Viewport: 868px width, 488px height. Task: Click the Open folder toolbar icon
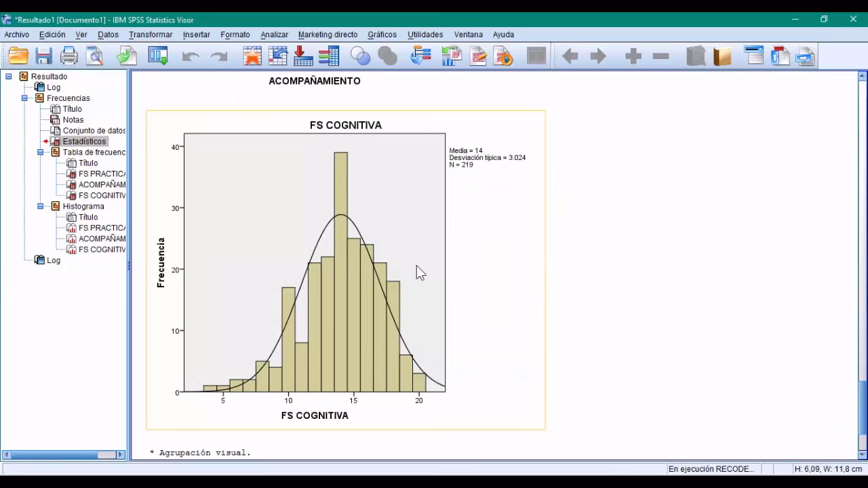click(18, 56)
